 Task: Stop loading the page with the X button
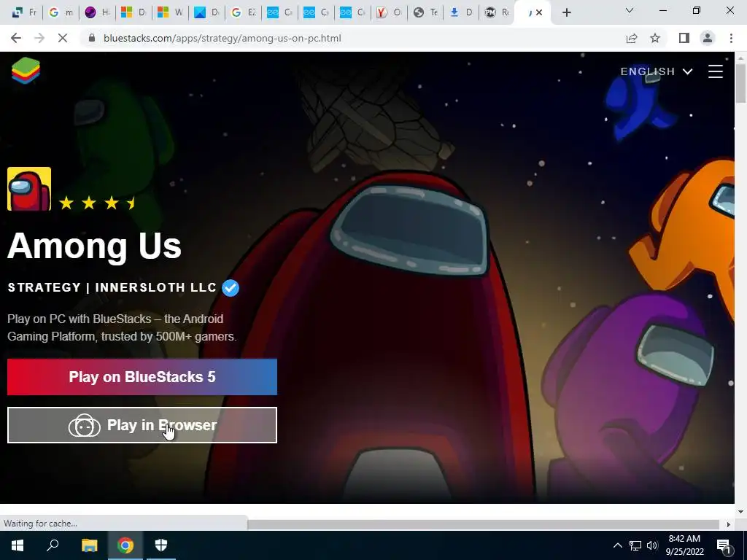point(63,38)
